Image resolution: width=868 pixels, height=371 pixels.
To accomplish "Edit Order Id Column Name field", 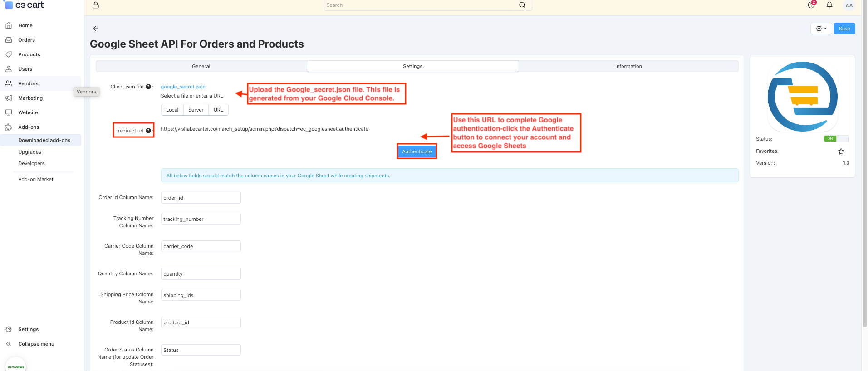I will coord(201,198).
